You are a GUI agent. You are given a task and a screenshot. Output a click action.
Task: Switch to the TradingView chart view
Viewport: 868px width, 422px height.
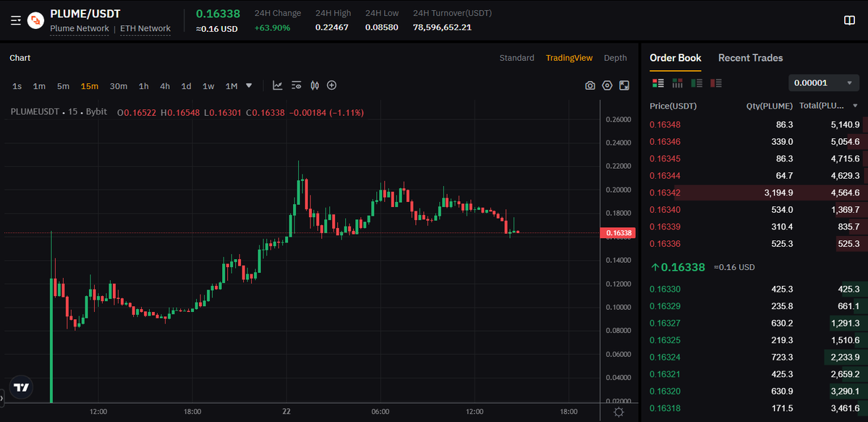coord(569,58)
